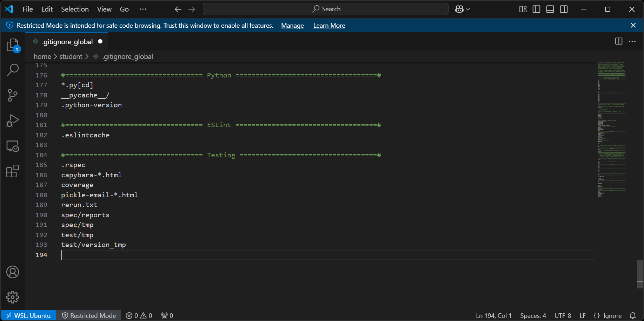Open Learn More about Restricted Mode

point(329,25)
